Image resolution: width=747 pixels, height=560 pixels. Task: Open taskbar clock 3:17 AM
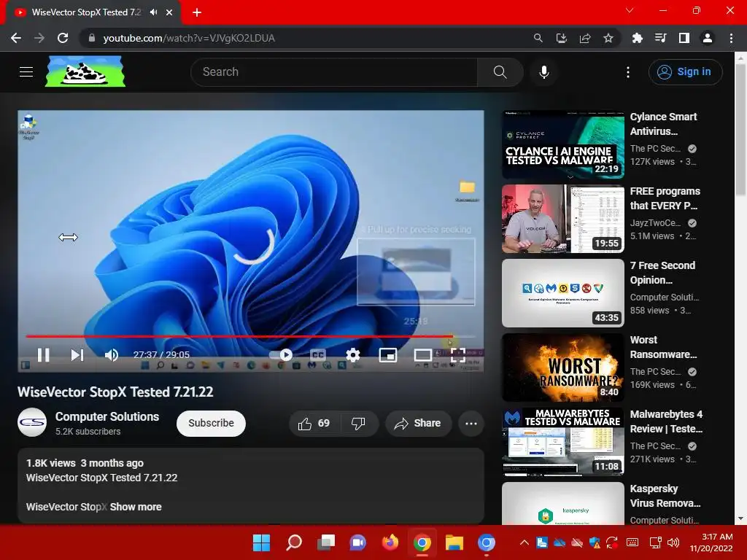712,542
